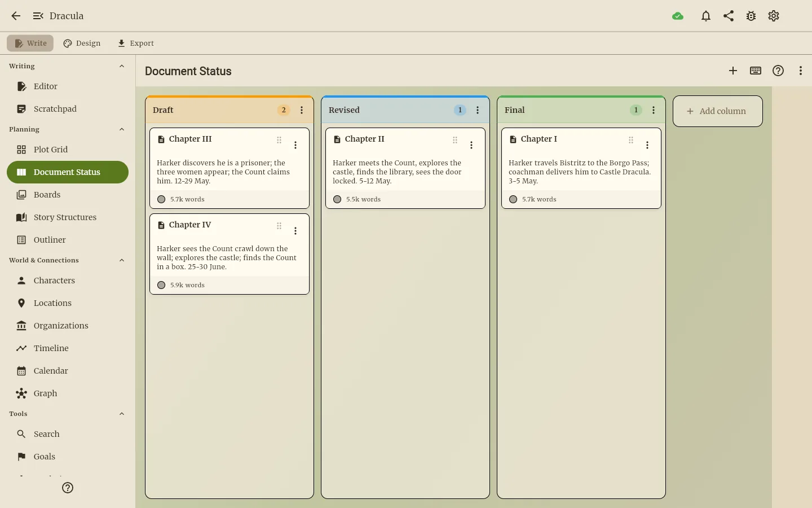Click the Chapter IV card title
This screenshot has height=508, width=812.
coord(190,225)
